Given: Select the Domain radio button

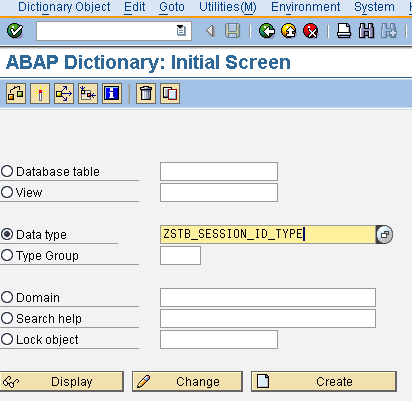Looking at the screenshot, I should pos(7,297).
